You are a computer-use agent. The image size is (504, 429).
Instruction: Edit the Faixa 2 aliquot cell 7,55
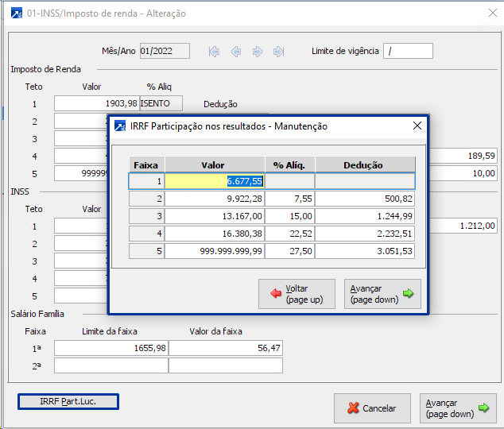pyautogui.click(x=289, y=199)
